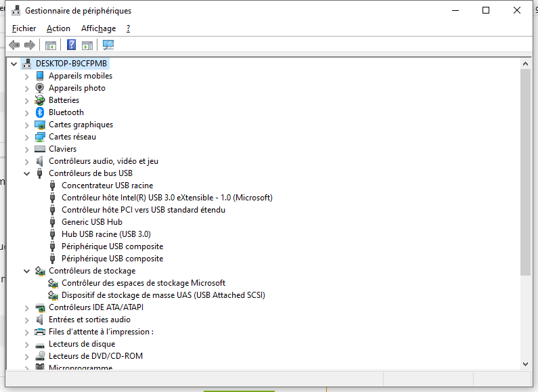
Task: Expand the Appareils photo category
Action: 27,89
